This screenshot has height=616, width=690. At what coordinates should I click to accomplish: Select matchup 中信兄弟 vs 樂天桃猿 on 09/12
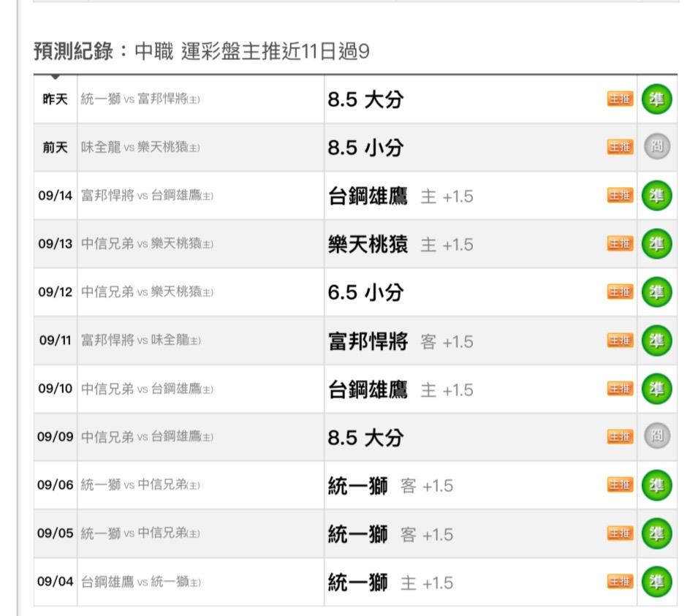tap(147, 292)
